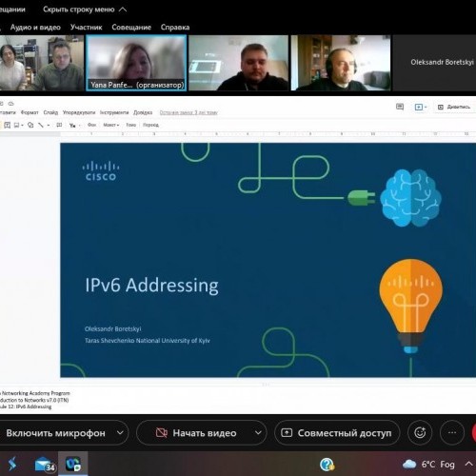Viewport: 476px width, 476px height.
Task: Click the insert image icon
Action: pyautogui.click(x=16, y=125)
